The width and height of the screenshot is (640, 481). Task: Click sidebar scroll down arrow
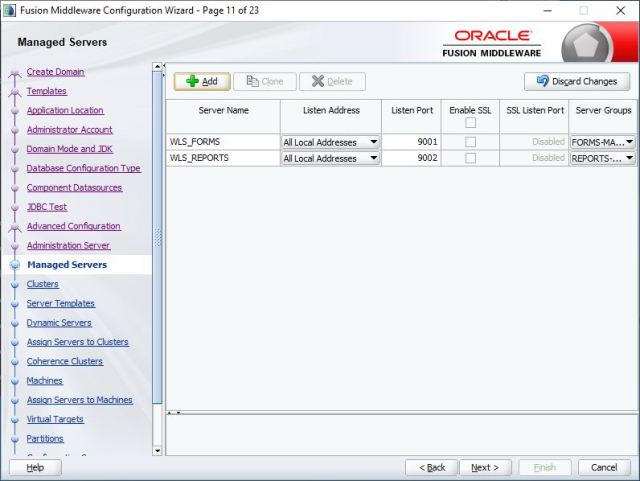tap(157, 451)
